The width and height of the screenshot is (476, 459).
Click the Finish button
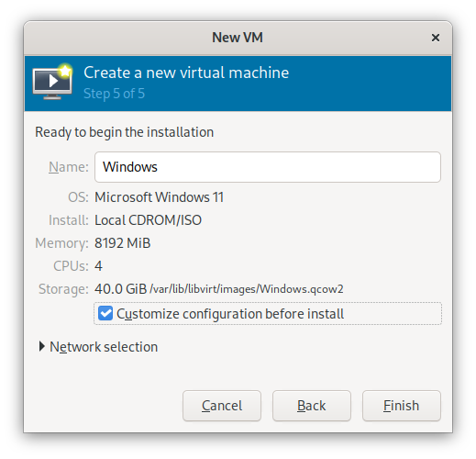coord(402,406)
